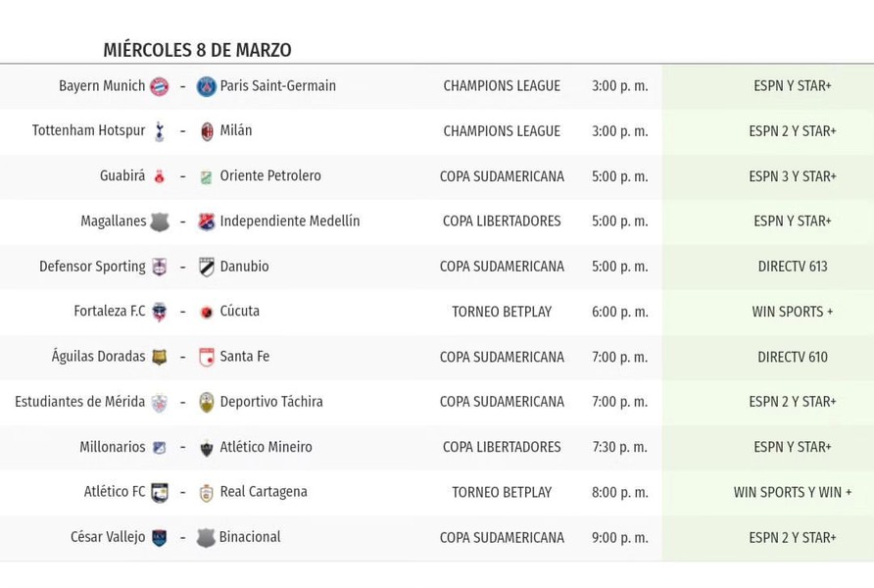Screen dimensions: 874x588
Task: Click the Danubio striped shield icon
Action: tap(206, 267)
